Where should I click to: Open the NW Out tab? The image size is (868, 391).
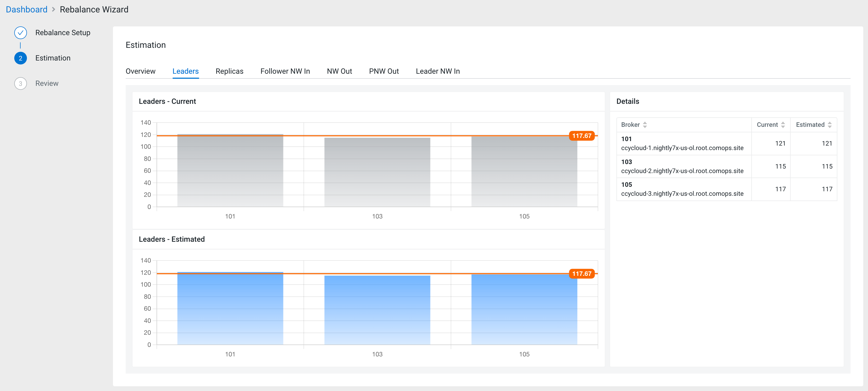click(339, 71)
